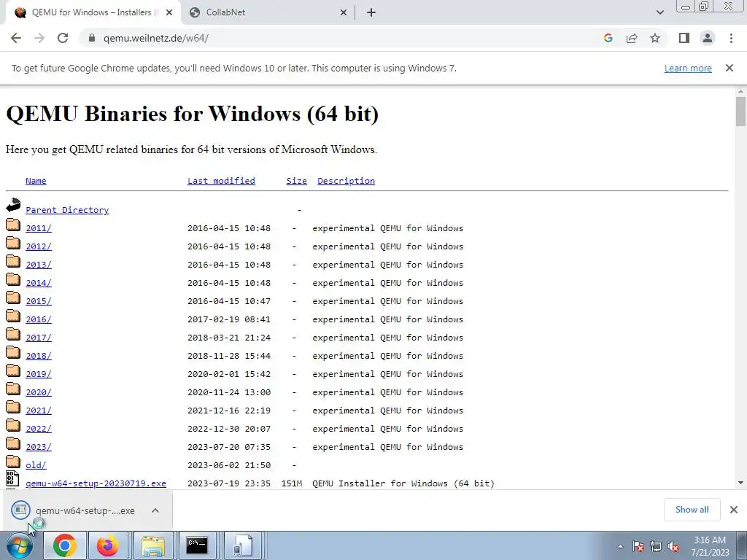Open the old/ folder link
747x560 pixels.
(x=36, y=465)
